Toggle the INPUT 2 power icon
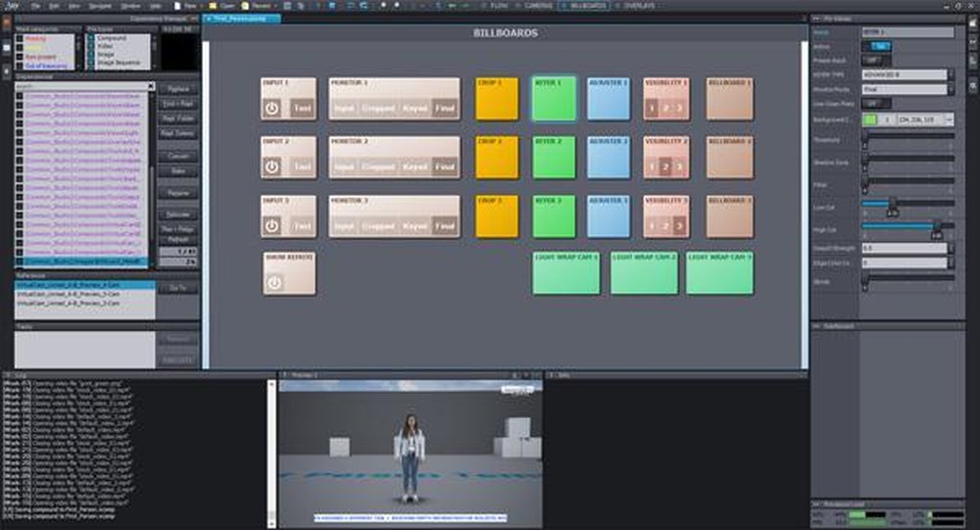The height and width of the screenshot is (530, 980). click(x=271, y=167)
